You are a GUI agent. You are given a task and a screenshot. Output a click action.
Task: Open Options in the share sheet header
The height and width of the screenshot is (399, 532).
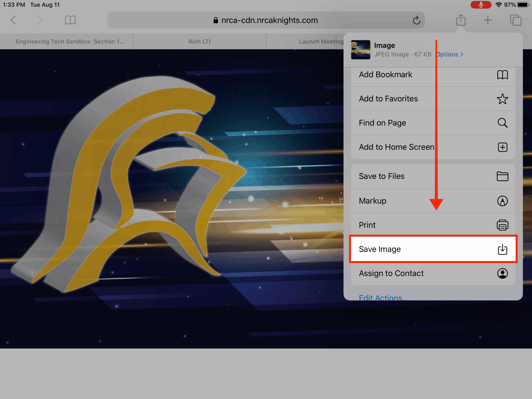tap(449, 54)
